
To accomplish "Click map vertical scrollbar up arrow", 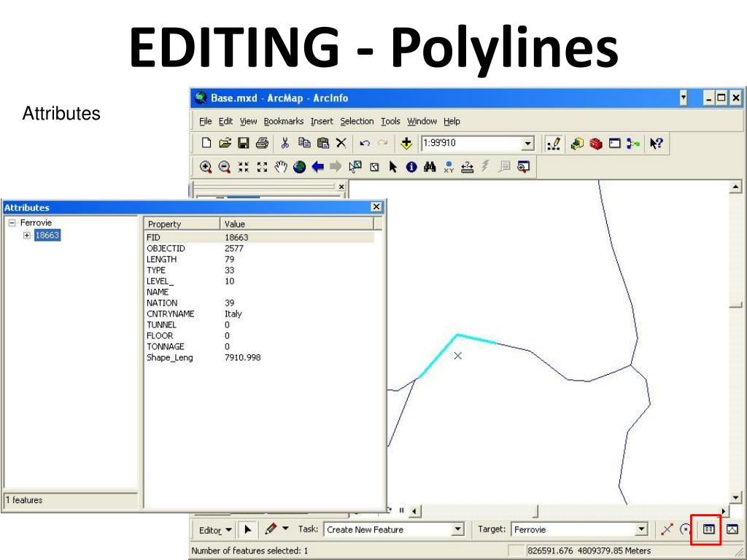I will tap(735, 187).
